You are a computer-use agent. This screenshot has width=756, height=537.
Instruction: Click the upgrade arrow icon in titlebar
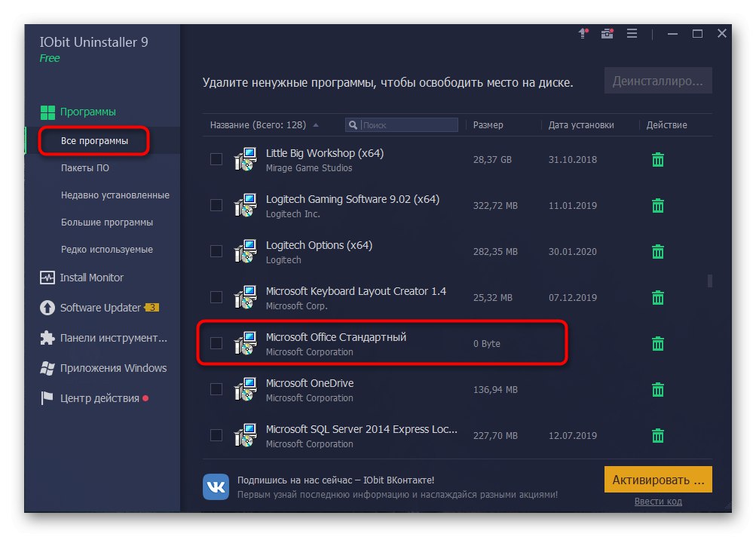pos(582,33)
